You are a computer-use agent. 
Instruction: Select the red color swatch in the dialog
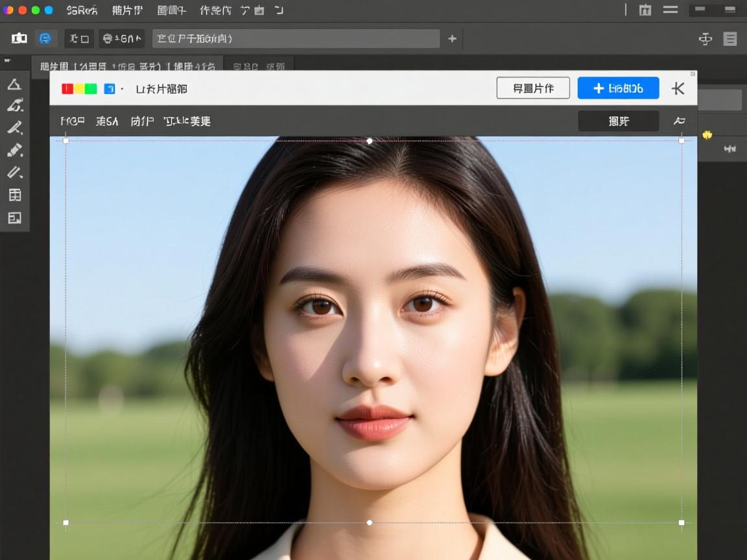[67, 88]
